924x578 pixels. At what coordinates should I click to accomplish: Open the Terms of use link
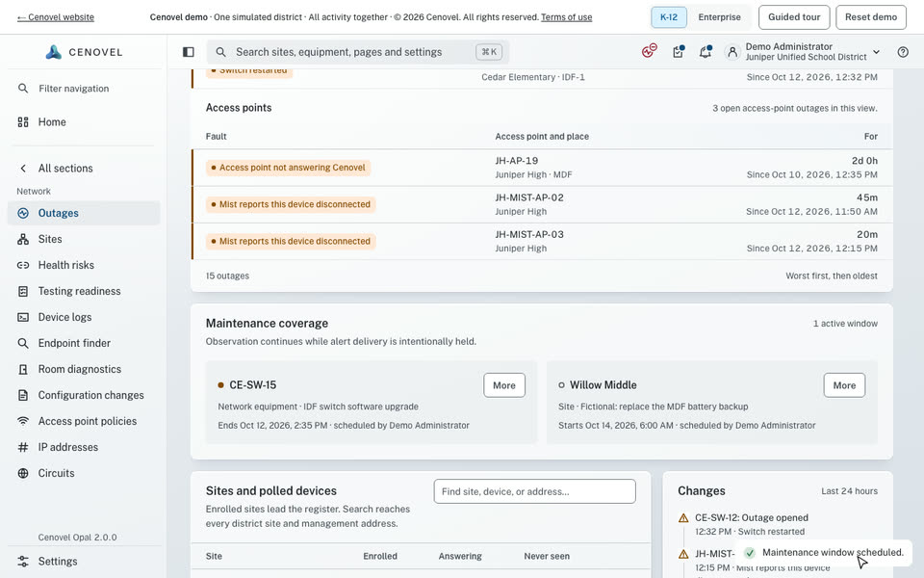click(566, 17)
